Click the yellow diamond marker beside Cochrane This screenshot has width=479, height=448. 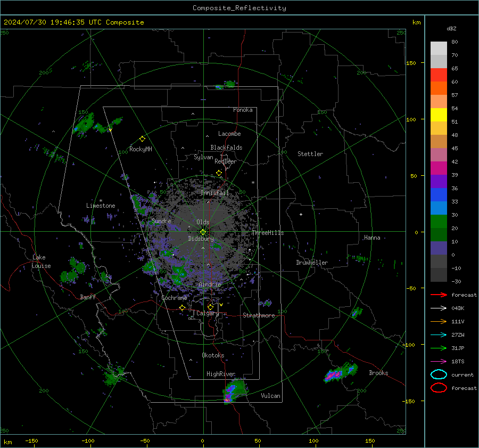[x=182, y=308]
